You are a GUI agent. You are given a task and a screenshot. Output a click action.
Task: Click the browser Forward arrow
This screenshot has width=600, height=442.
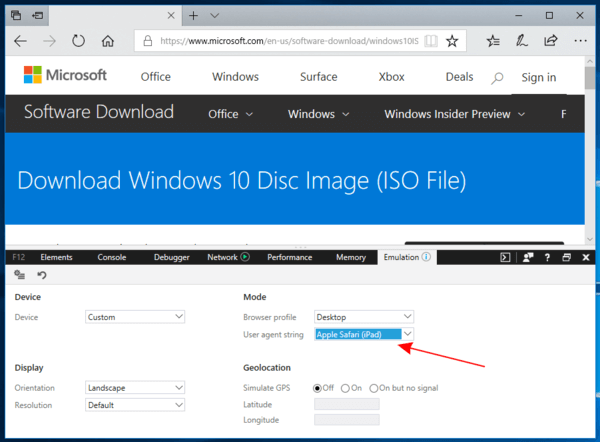tap(49, 41)
